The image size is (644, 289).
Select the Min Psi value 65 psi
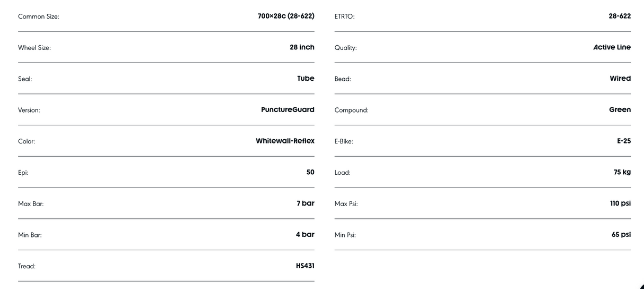point(621,234)
